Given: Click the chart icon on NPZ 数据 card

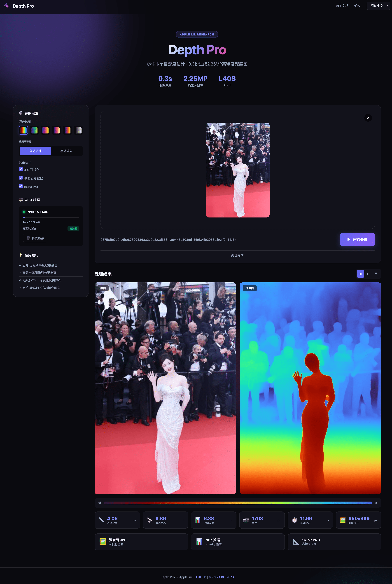Looking at the screenshot, I should [x=199, y=542].
